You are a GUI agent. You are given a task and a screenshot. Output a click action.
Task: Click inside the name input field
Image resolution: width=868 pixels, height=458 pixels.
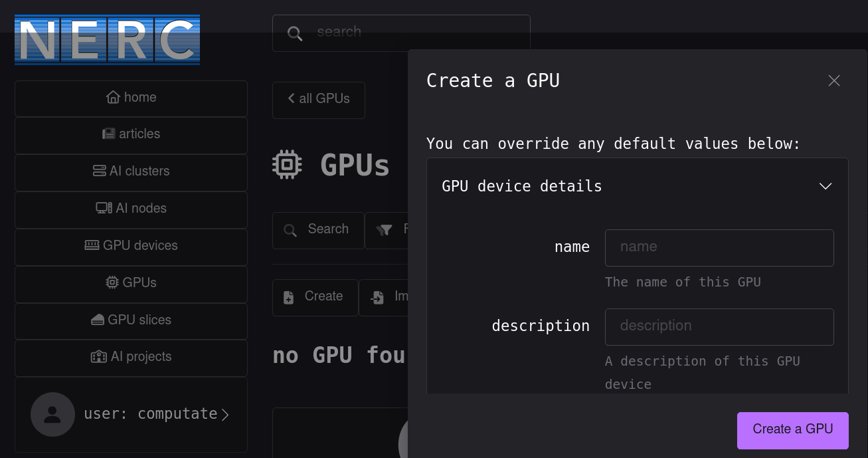pos(719,247)
